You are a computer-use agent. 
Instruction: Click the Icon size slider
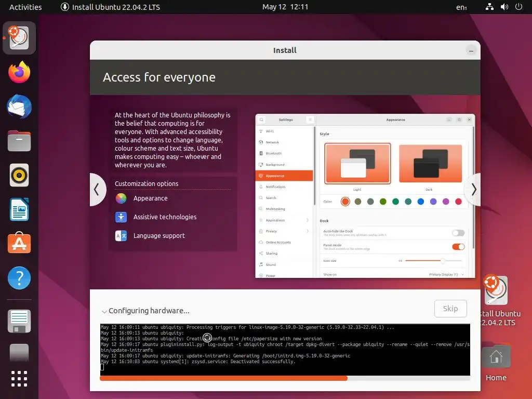[434, 261]
